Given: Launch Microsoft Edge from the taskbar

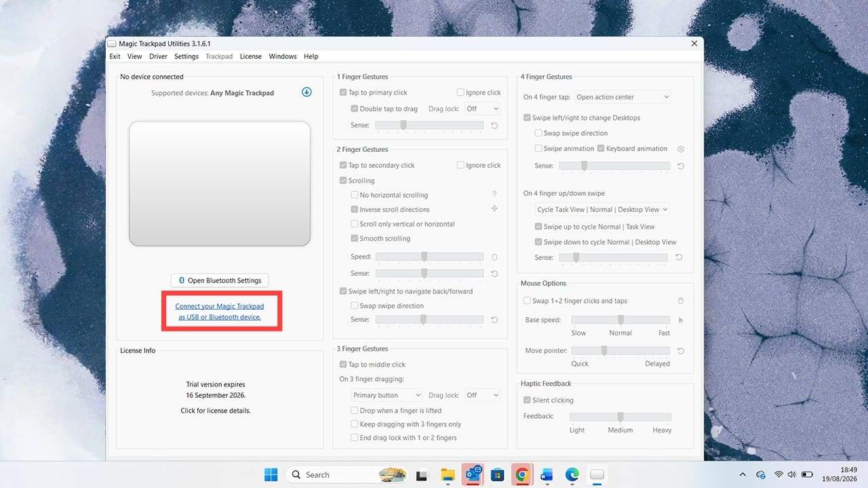Looking at the screenshot, I should (572, 474).
